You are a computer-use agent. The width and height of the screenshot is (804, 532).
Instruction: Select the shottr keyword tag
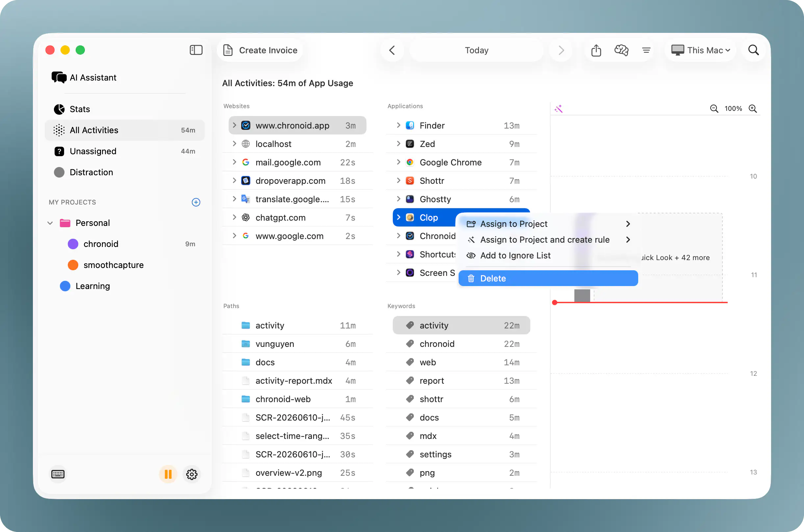tap(461, 399)
